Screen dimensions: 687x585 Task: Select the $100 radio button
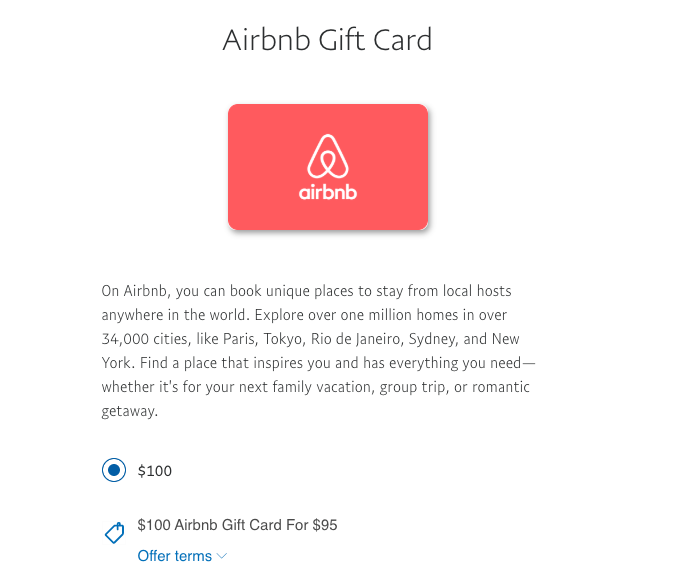[114, 470]
